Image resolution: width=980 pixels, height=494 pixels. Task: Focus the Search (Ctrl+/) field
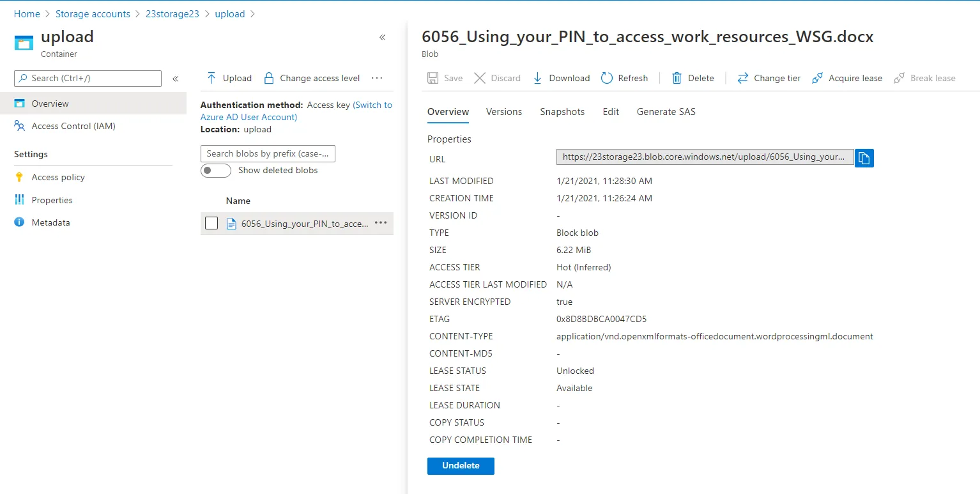coord(88,78)
